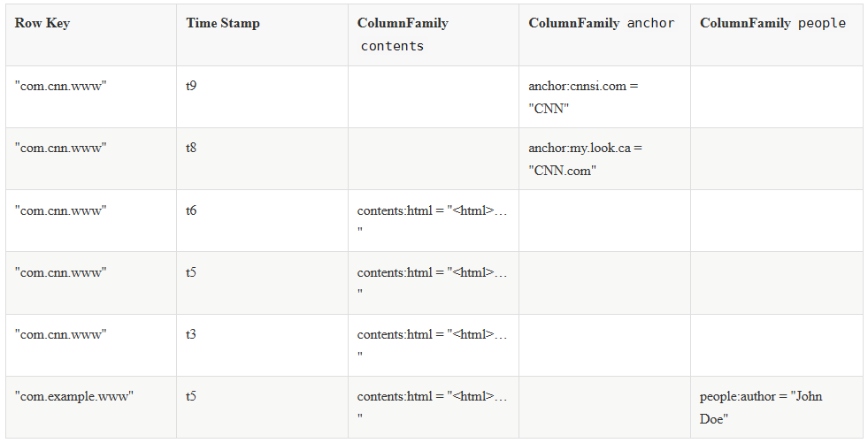
Task: Select the ColumnFamily anchor header cell
Action: [x=602, y=24]
